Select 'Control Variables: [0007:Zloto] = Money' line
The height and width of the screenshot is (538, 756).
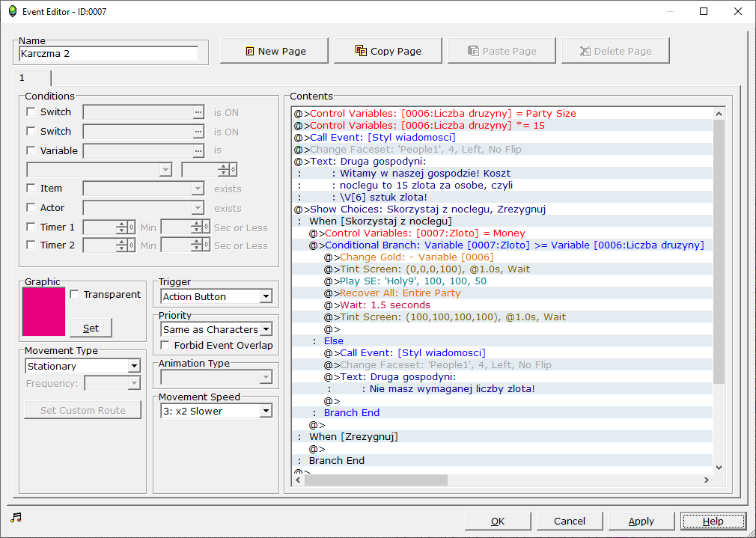pos(502,233)
